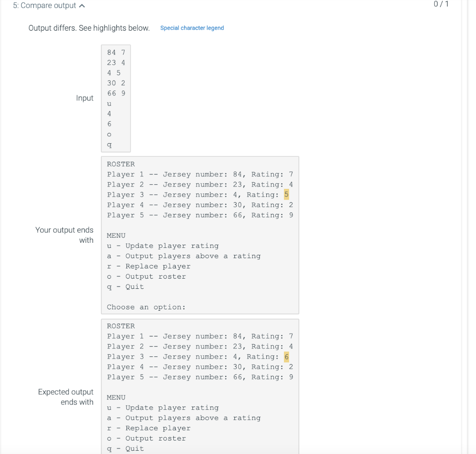Select the 'a - Output players above a rating' line
The height and width of the screenshot is (454, 476).
[x=184, y=256]
